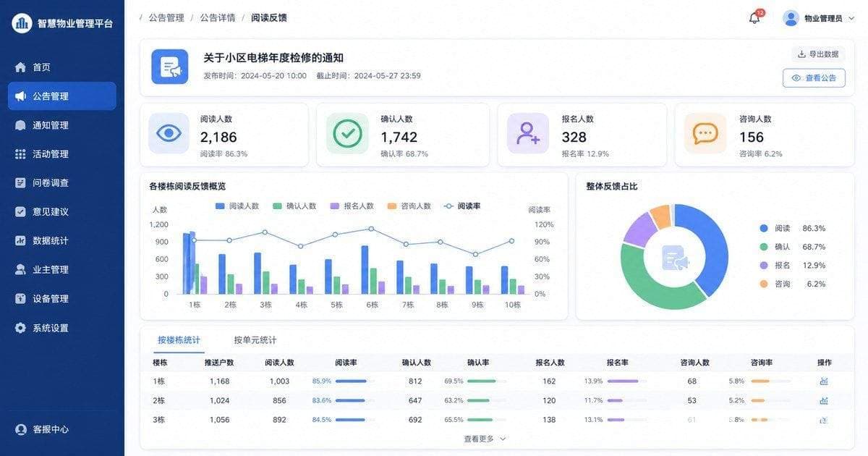This screenshot has height=456, width=868.
Task: Click the 通知管理 sidebar icon
Action: 20,125
